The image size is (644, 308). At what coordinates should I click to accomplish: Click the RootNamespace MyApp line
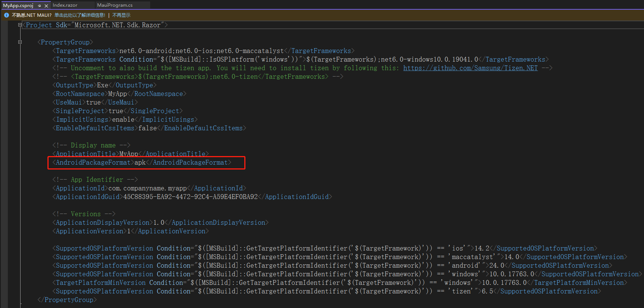pos(120,94)
